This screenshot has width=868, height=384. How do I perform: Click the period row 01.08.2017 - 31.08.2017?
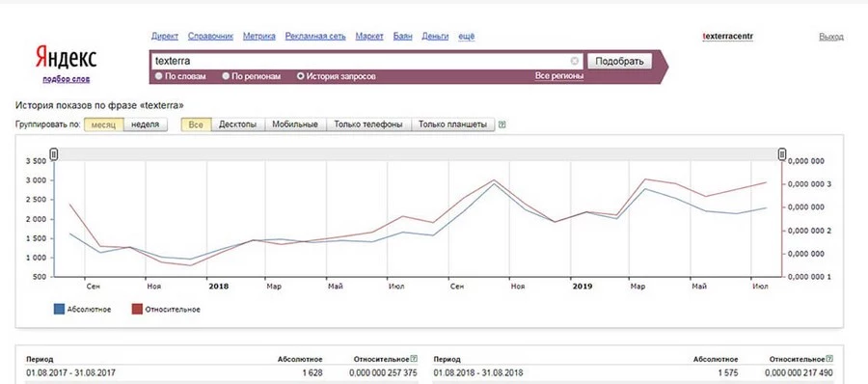(x=222, y=373)
